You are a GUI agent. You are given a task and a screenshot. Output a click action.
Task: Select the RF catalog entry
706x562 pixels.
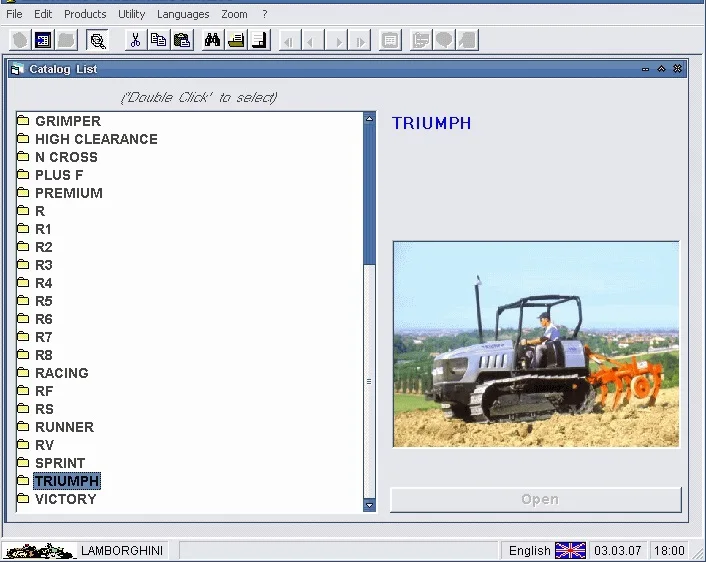[x=44, y=391]
